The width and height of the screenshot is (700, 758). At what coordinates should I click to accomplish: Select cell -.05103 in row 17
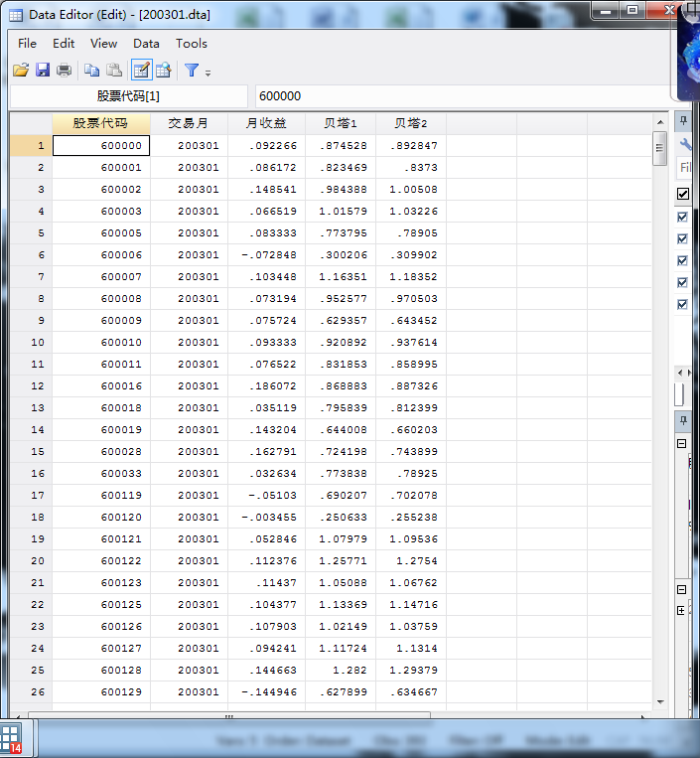coord(267,496)
